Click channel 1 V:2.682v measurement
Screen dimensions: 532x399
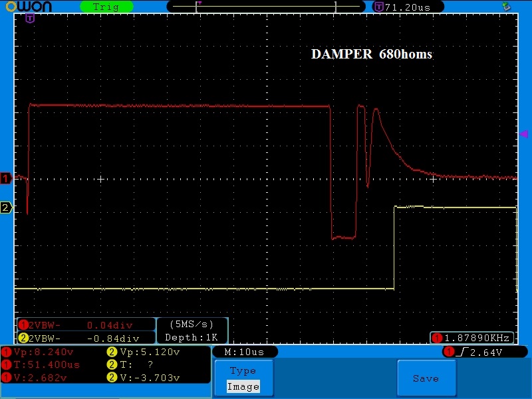[x=35, y=378]
